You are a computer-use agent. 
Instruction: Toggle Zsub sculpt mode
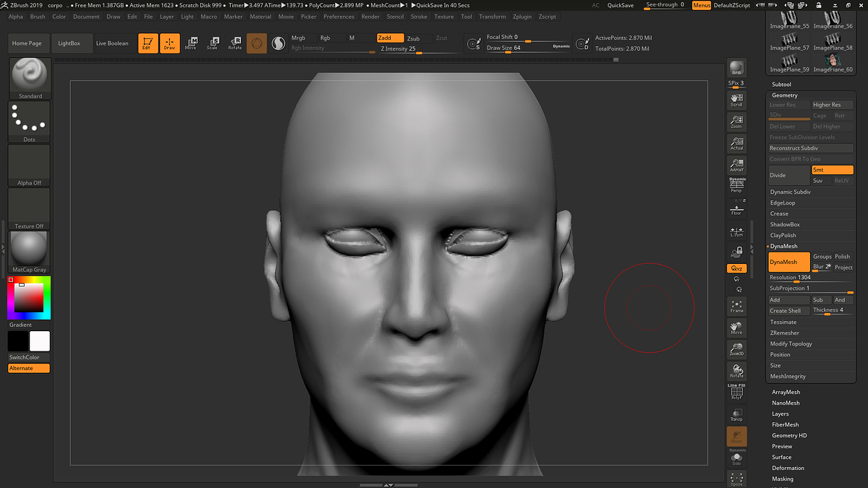click(413, 38)
